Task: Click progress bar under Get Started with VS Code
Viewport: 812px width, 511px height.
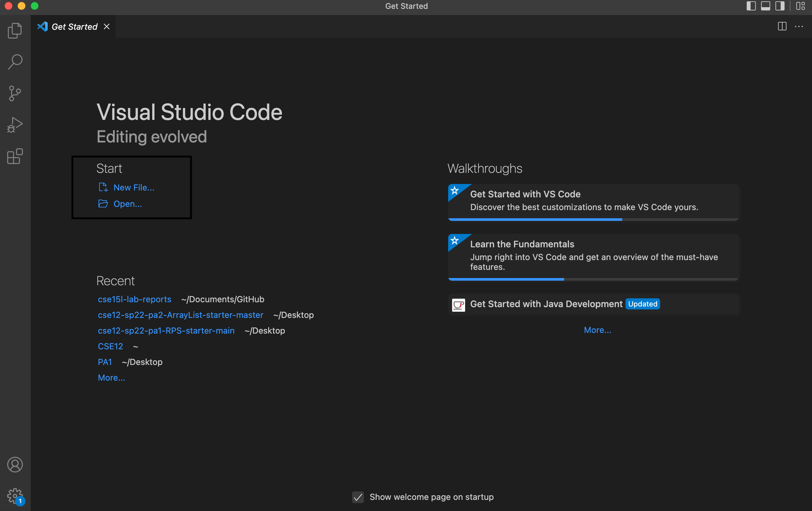Action: point(593,220)
